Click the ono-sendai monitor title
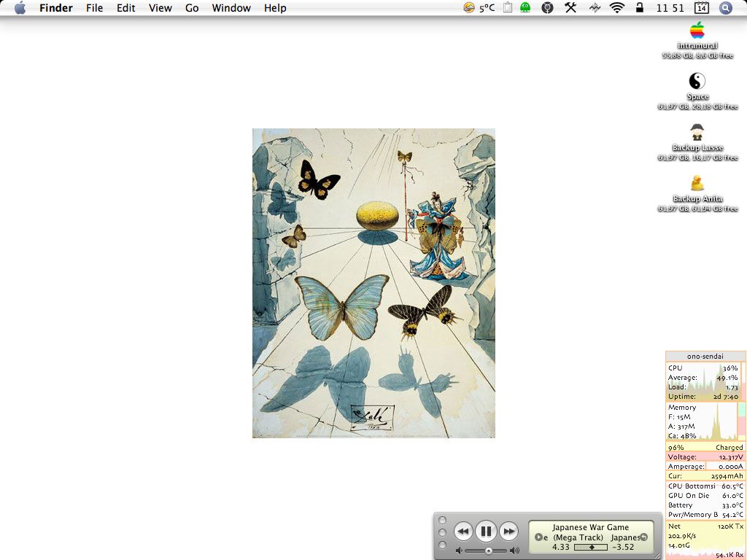 pos(705,356)
